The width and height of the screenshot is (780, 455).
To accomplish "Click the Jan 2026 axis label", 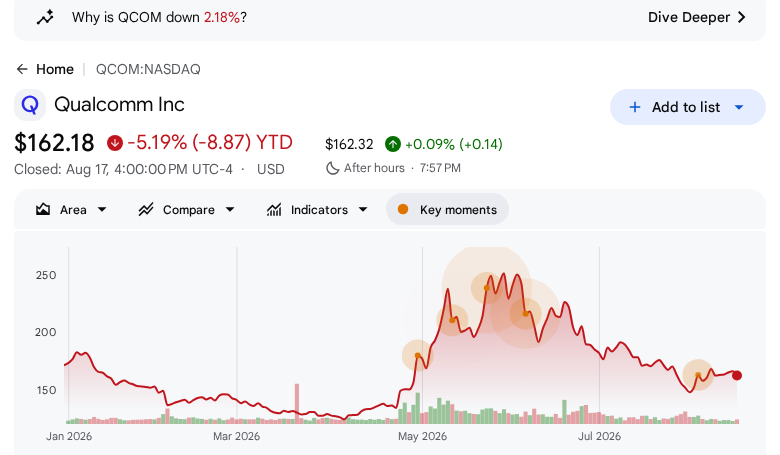I will coord(69,437).
